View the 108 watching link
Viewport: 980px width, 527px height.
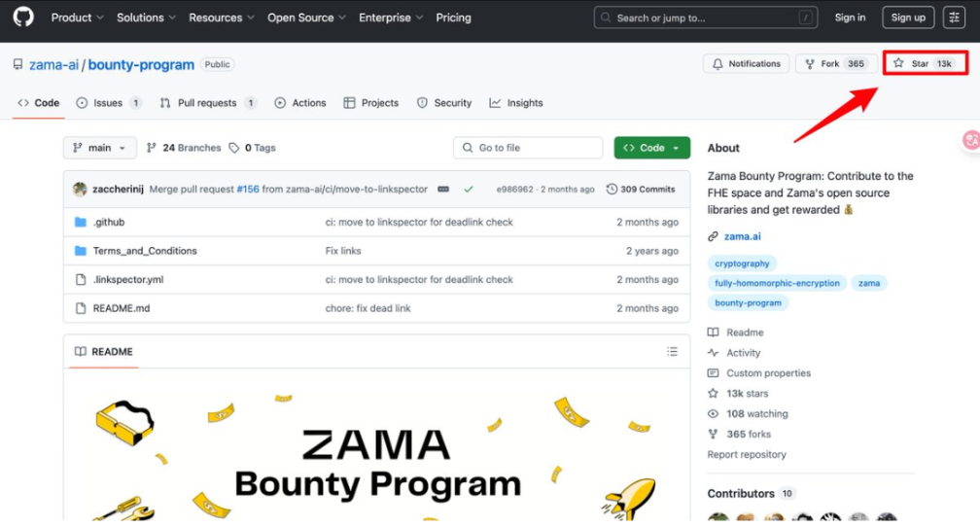(749, 413)
